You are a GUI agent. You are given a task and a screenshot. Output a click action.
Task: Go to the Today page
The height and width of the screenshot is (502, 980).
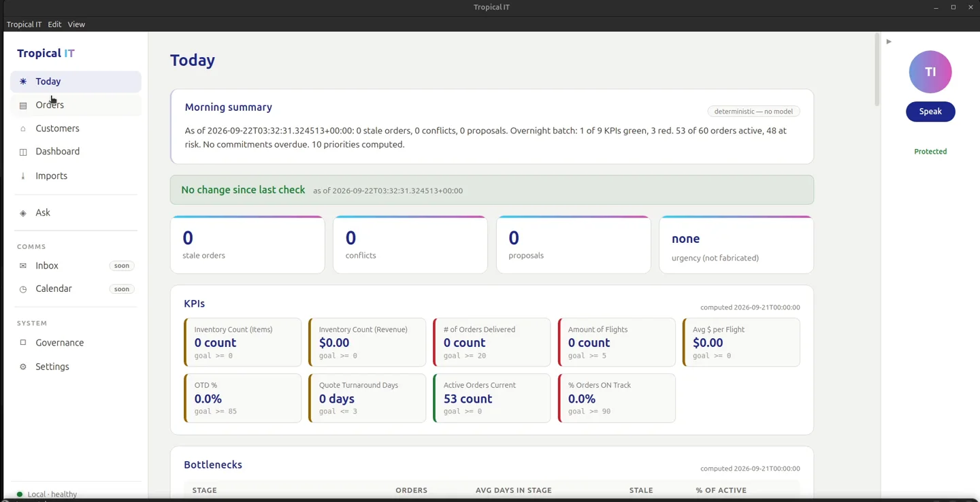pyautogui.click(x=76, y=82)
